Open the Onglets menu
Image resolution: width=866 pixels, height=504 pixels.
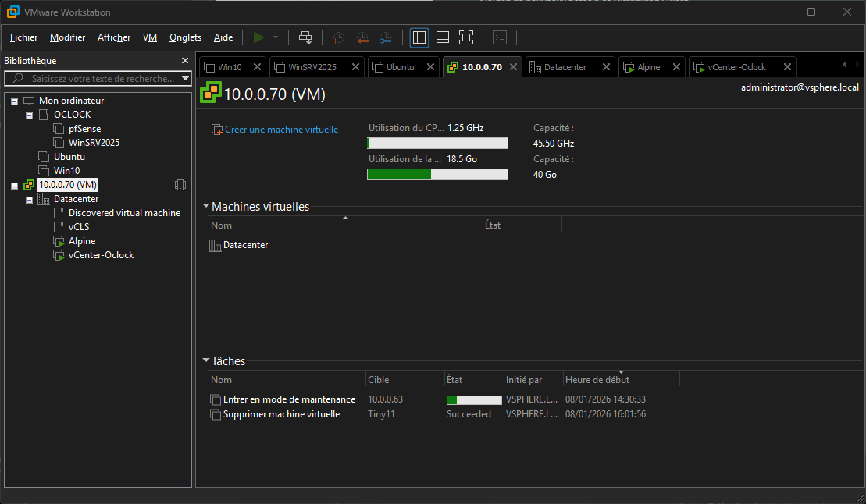[185, 37]
